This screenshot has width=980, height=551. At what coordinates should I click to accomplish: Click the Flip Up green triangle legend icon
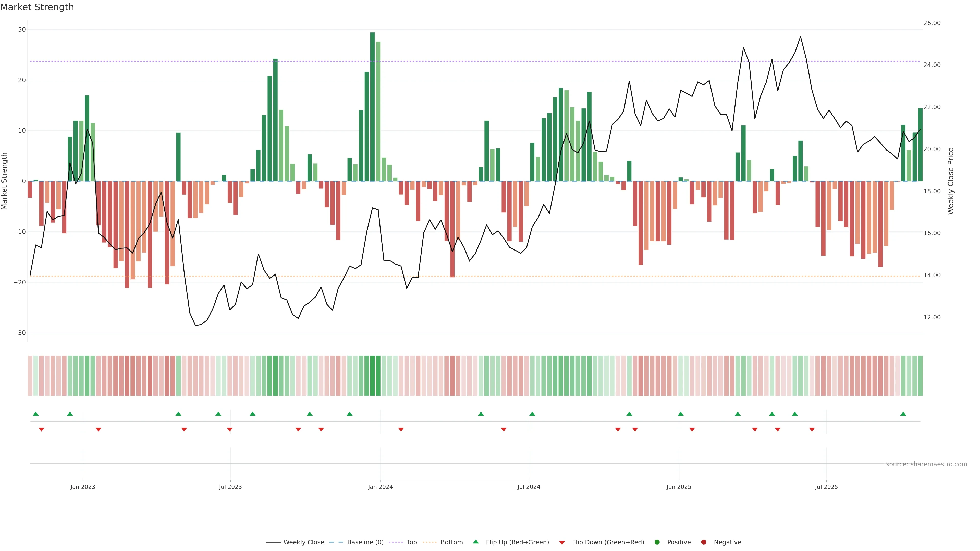(475, 542)
